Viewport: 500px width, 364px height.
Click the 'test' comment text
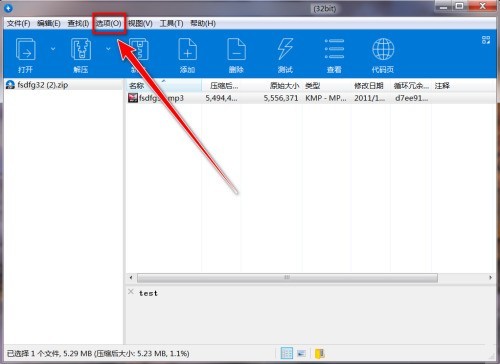[148, 293]
